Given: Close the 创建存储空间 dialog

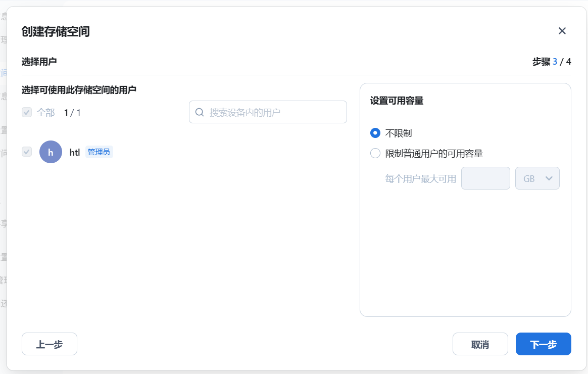Looking at the screenshot, I should (x=562, y=31).
